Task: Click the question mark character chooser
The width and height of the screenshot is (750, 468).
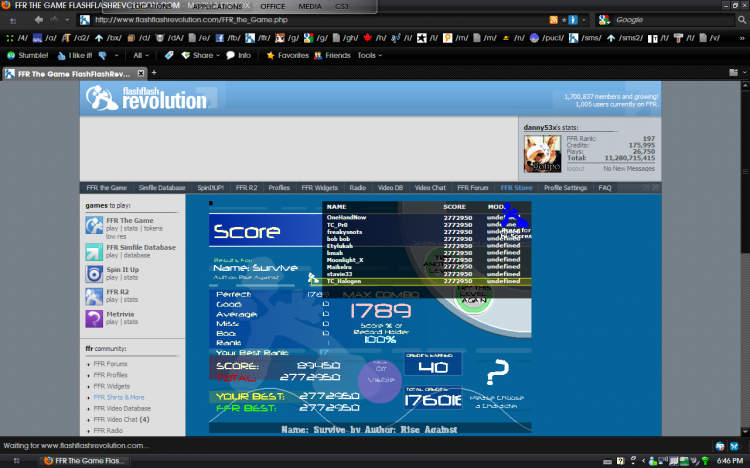Action: (x=497, y=372)
